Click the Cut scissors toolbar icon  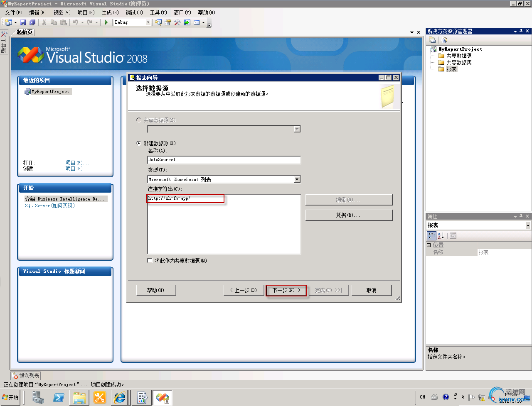(x=44, y=22)
